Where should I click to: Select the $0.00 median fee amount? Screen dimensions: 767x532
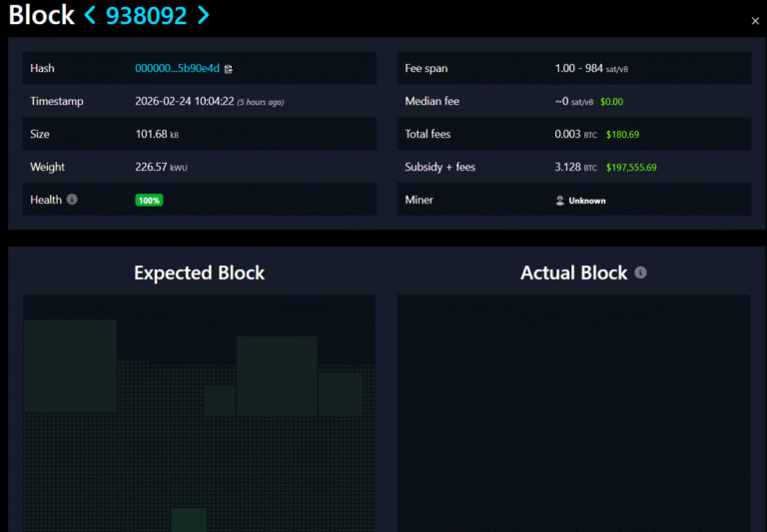(x=611, y=102)
